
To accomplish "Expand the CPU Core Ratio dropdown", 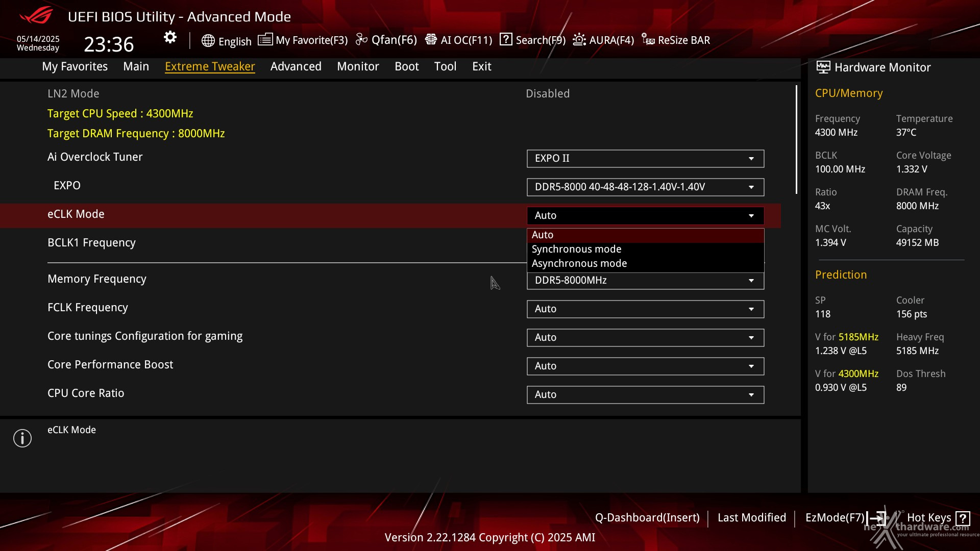I will [645, 395].
